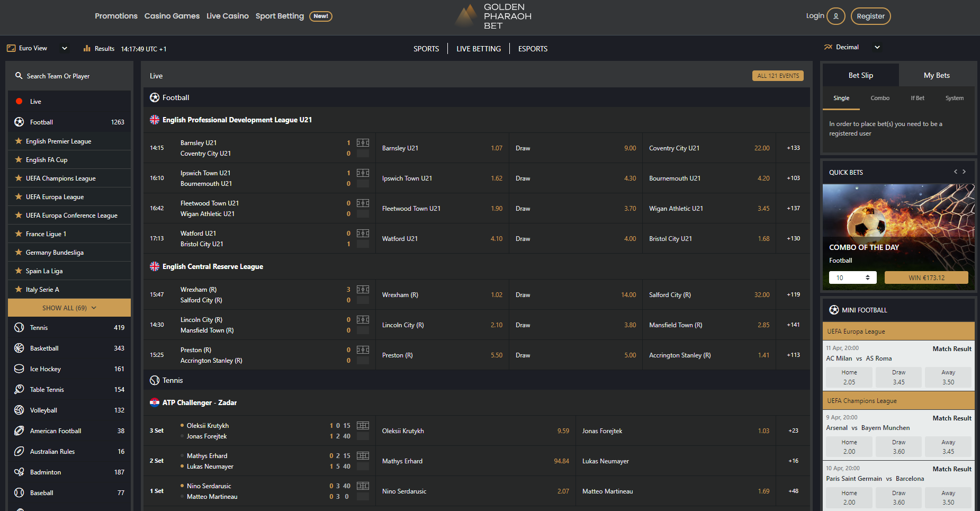Switch to the My Bets tab
The width and height of the screenshot is (980, 511).
coord(936,76)
